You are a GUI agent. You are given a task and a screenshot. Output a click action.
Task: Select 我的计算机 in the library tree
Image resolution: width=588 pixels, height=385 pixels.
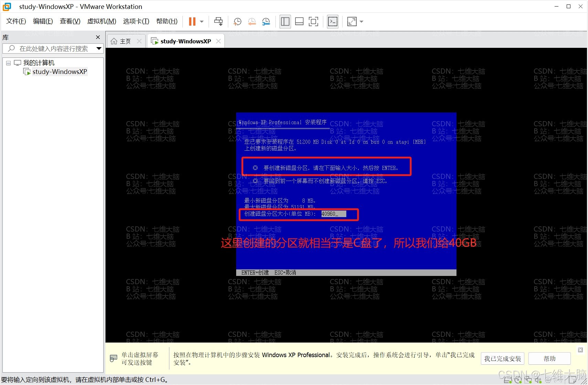point(39,63)
